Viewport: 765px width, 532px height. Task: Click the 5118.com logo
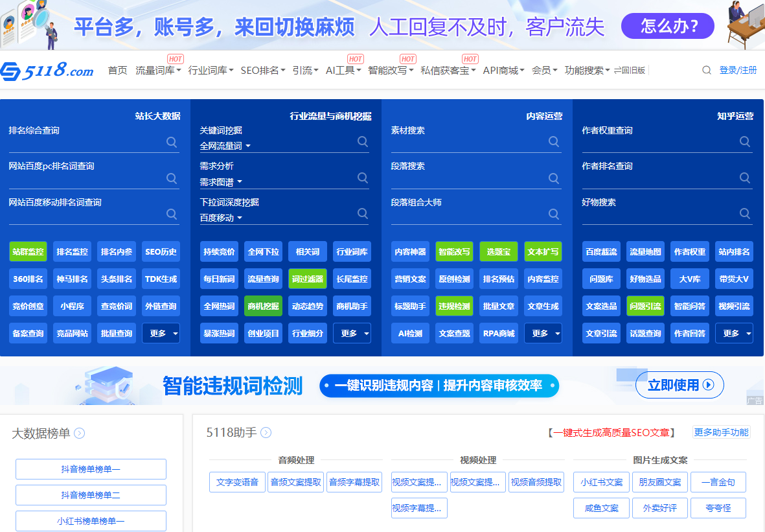click(x=47, y=71)
